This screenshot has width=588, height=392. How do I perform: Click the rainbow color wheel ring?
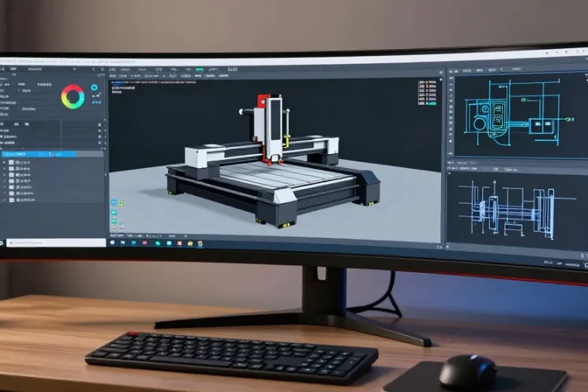73,96
